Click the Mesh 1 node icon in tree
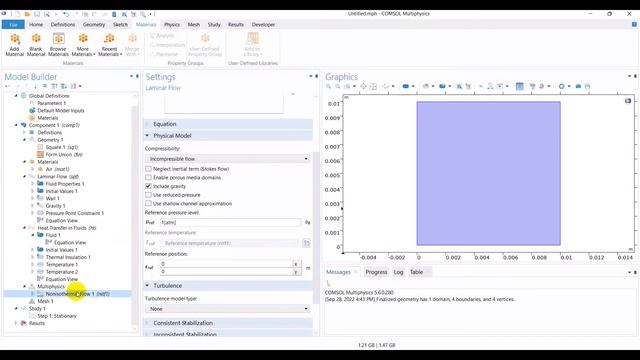 [32, 301]
